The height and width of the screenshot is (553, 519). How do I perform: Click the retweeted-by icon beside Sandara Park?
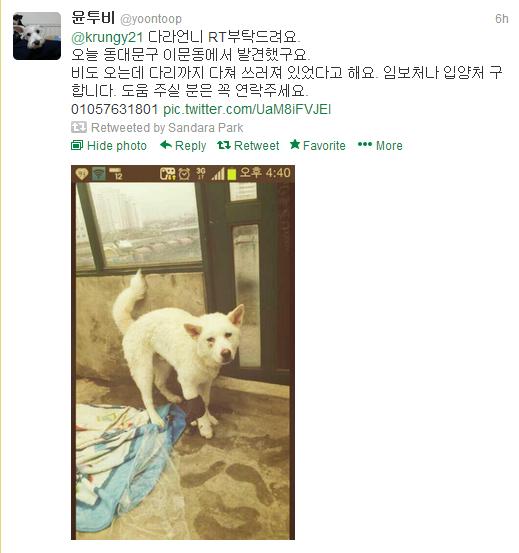79,127
